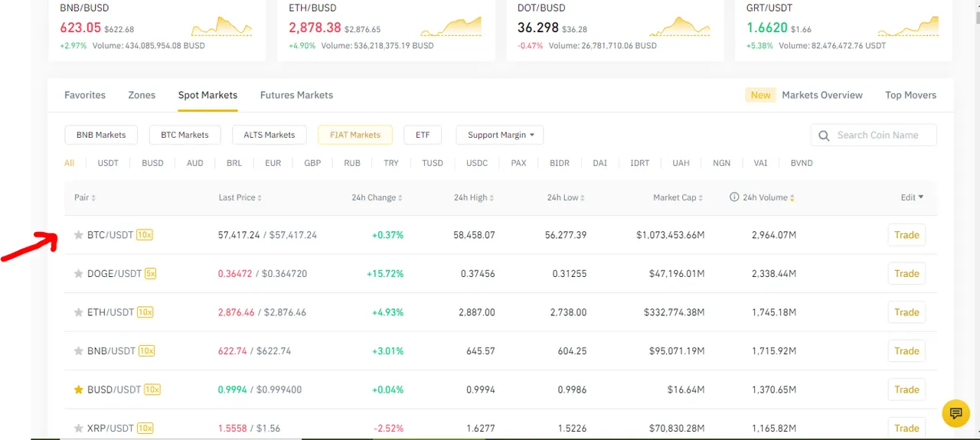The image size is (980, 440).
Task: Click the 10x margin badge on BNB/USDT
Action: pos(146,350)
